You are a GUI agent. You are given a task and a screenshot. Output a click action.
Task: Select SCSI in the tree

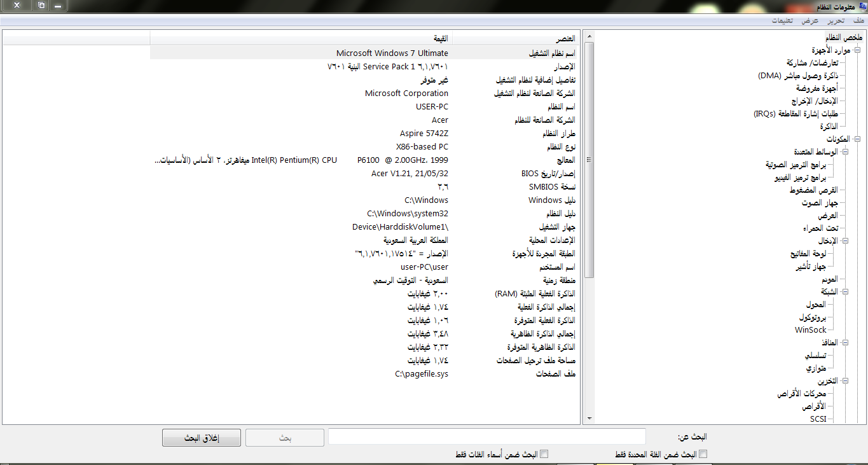pos(818,419)
